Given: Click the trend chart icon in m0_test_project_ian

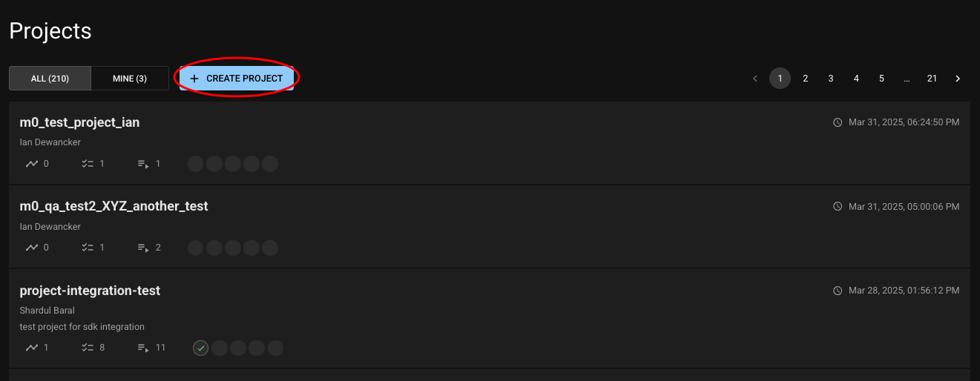Looking at the screenshot, I should pos(31,164).
